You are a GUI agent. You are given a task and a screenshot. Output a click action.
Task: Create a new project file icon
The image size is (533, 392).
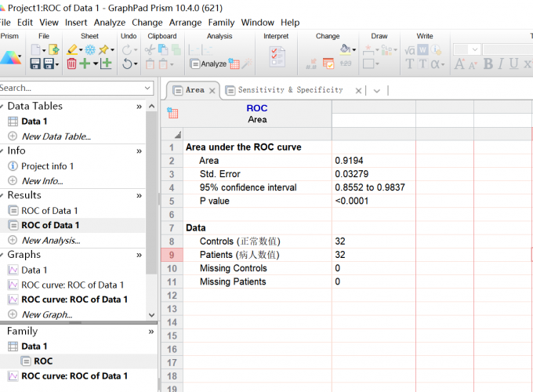coord(35,49)
